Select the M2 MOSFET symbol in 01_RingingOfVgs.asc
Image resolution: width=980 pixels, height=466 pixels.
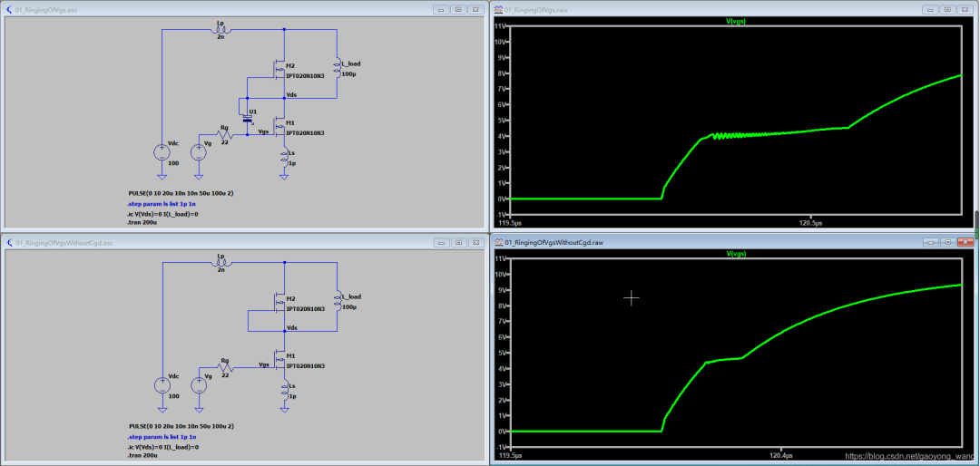click(279, 69)
